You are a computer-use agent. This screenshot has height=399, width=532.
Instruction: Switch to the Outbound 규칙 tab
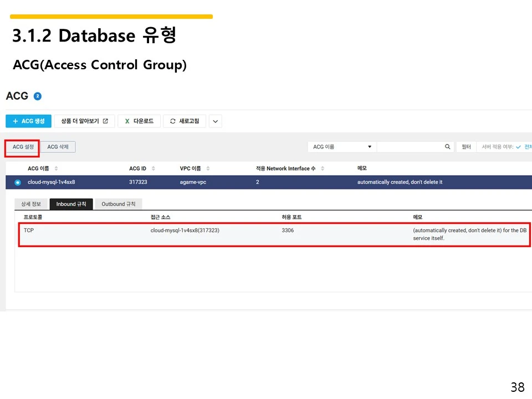pos(119,204)
